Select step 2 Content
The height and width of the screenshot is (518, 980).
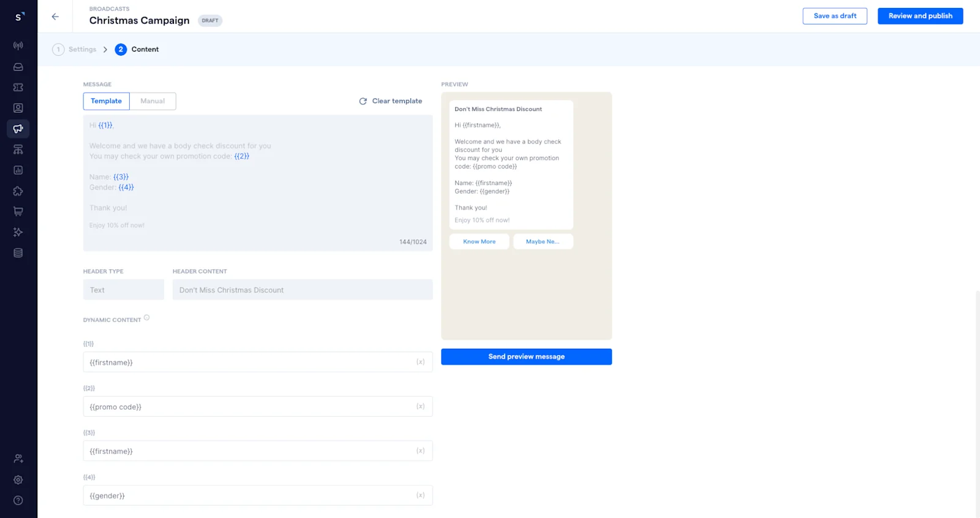[137, 50]
